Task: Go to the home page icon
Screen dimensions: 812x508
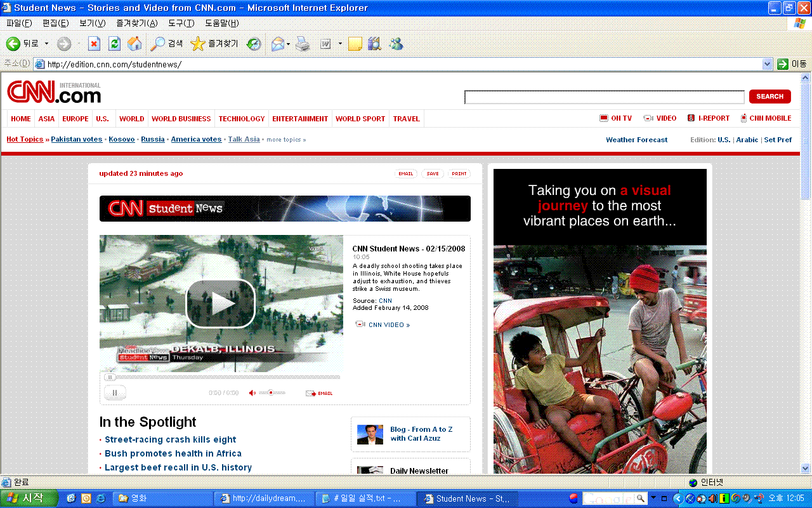Action: pos(134,44)
